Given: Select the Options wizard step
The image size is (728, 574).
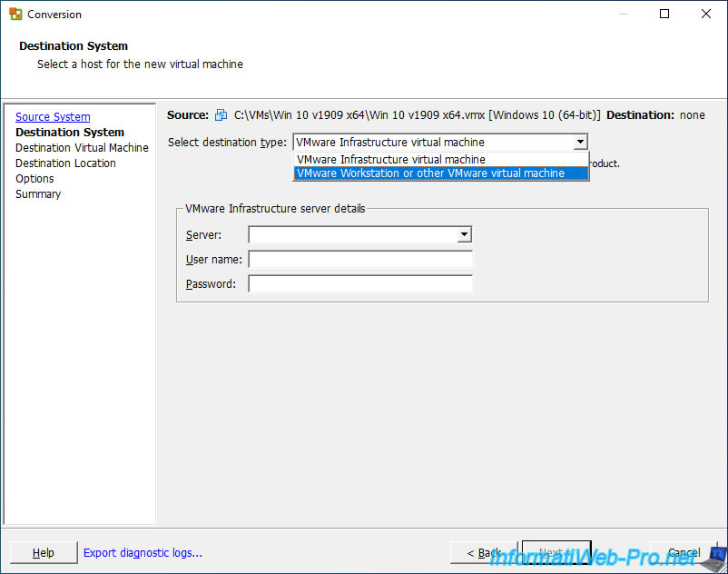Looking at the screenshot, I should [x=34, y=178].
